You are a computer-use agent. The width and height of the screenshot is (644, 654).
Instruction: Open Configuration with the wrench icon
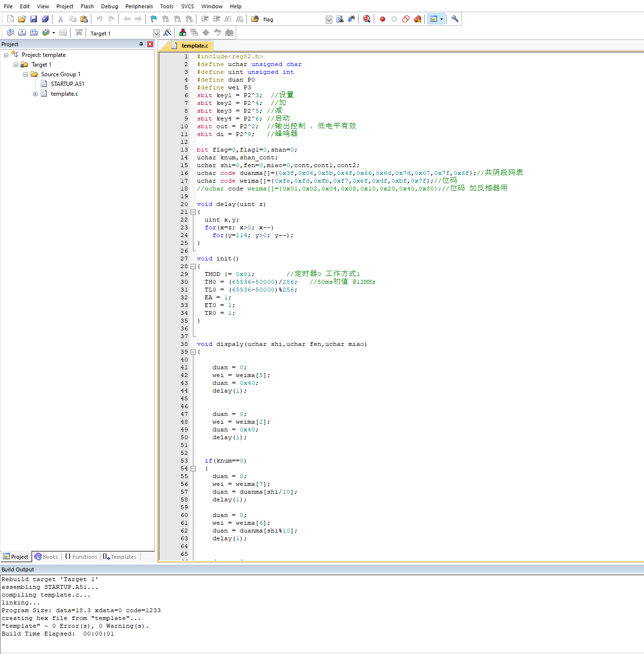point(455,19)
